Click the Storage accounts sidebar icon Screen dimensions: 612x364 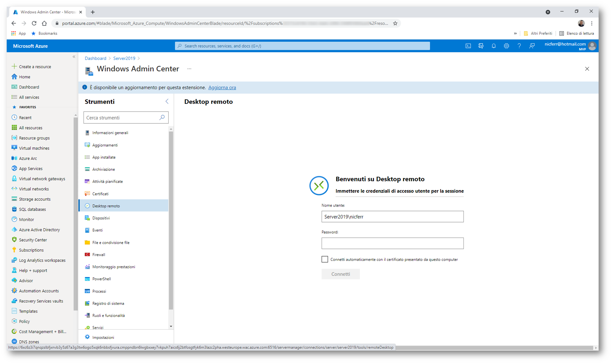(14, 199)
